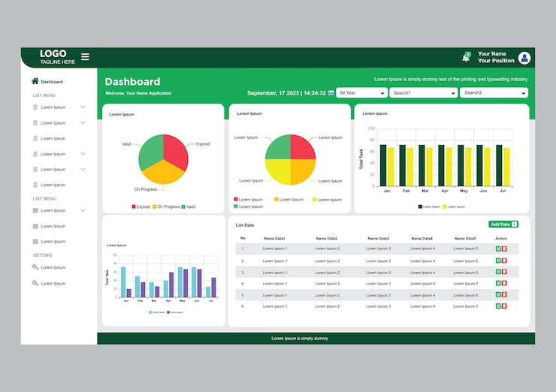Open the All Year dropdown
Screen dimensions: 556x392
(x=361, y=93)
